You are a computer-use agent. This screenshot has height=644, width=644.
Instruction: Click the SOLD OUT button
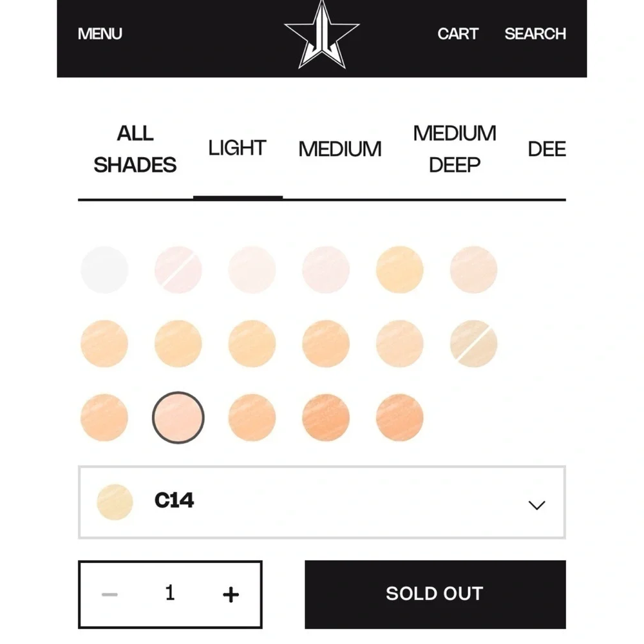pos(435,594)
